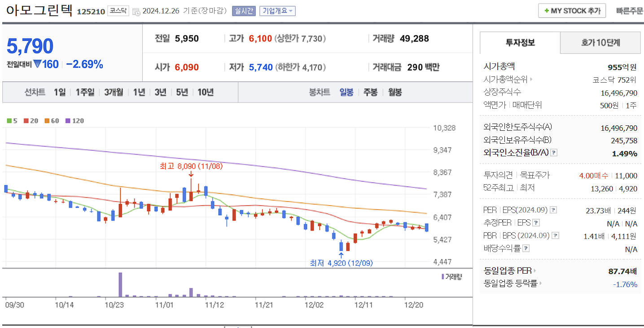
Task: Click help icon next to BPS (2024.09)
Action: point(556,235)
